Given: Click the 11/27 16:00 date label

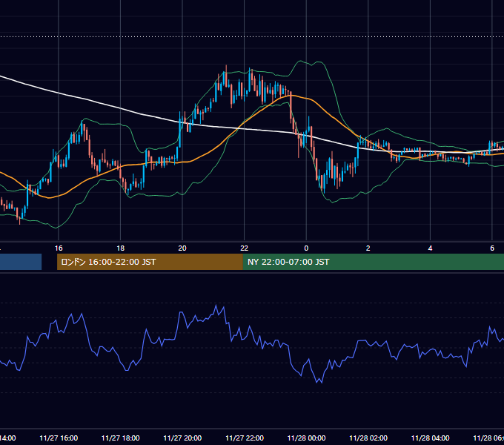Looking at the screenshot, I should click(59, 438).
